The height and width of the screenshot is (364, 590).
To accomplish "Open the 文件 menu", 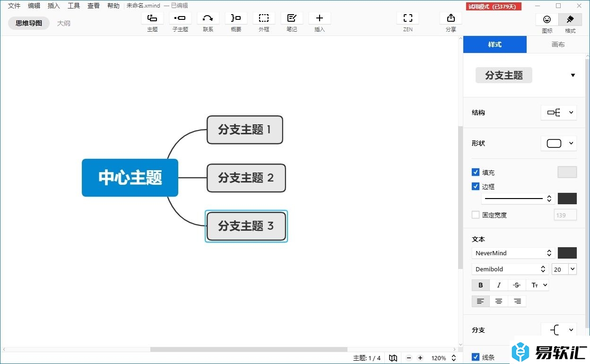I will click(x=14, y=6).
